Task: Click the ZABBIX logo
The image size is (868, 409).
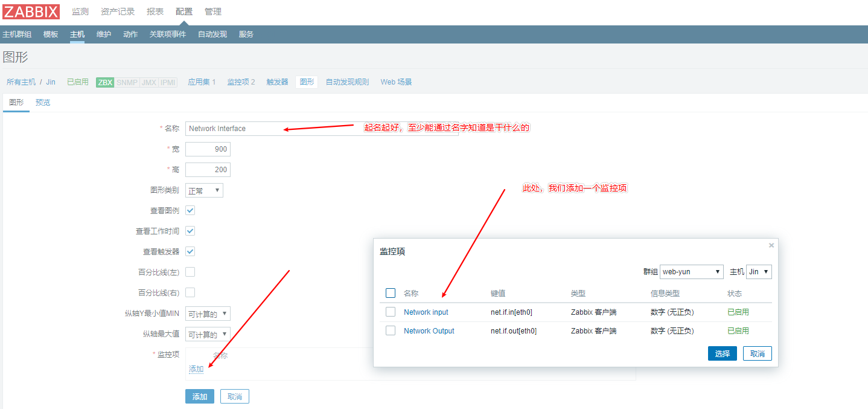Action: pos(31,11)
